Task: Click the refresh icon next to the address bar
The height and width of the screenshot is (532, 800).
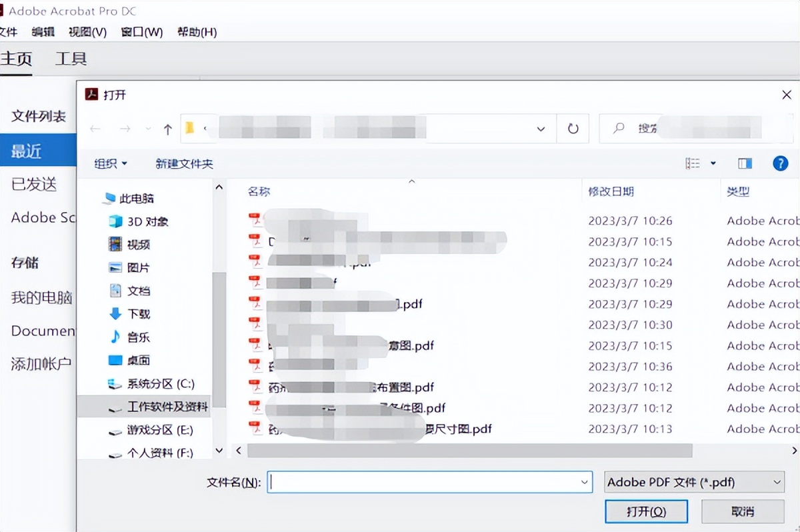Action: point(572,129)
